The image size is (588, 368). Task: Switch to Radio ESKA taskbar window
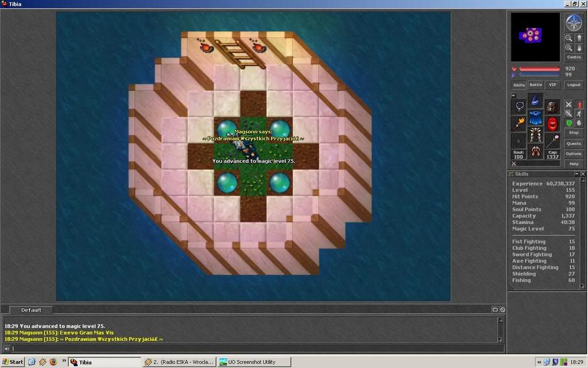pos(180,362)
